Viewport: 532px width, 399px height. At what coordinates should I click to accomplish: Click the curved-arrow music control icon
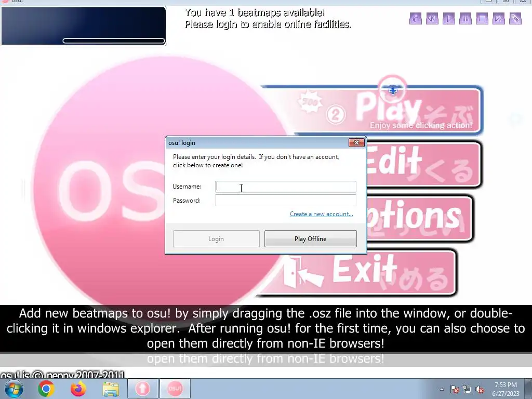(x=416, y=18)
